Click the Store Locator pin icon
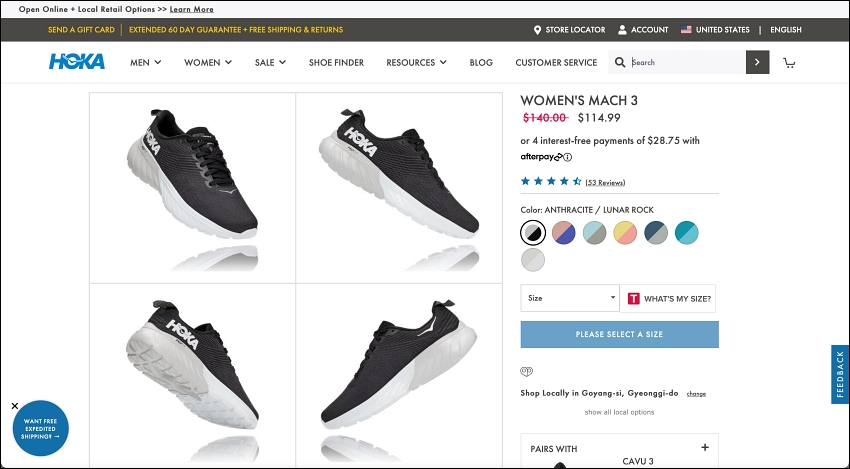Viewport: 850px width, 469px height. click(x=537, y=30)
